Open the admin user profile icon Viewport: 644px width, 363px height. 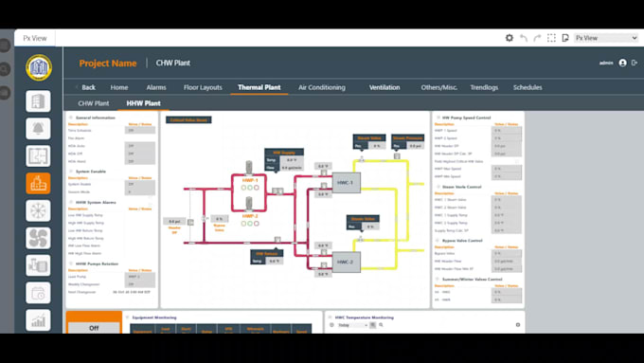tap(622, 63)
